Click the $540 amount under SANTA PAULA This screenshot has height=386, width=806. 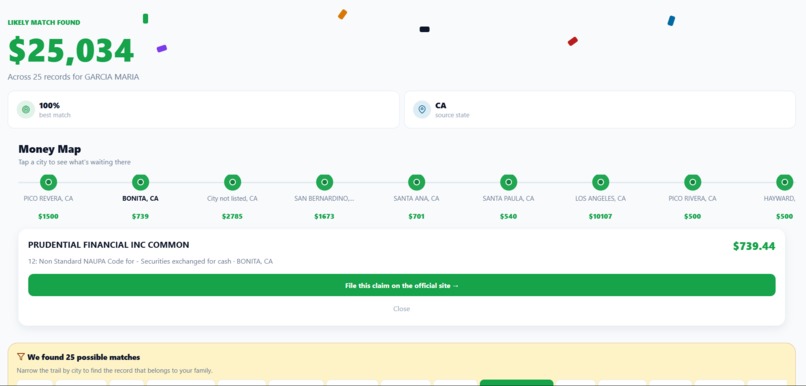point(508,216)
